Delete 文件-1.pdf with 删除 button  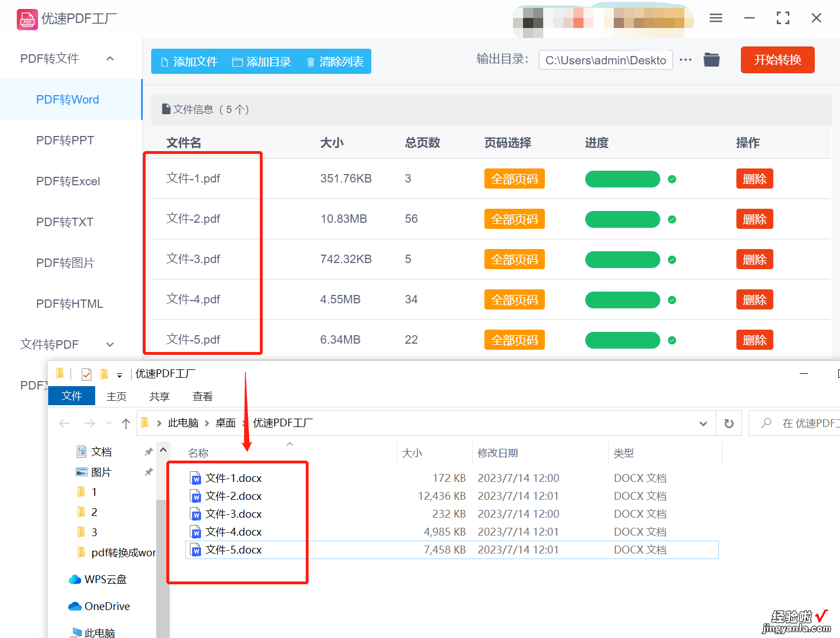tap(755, 179)
